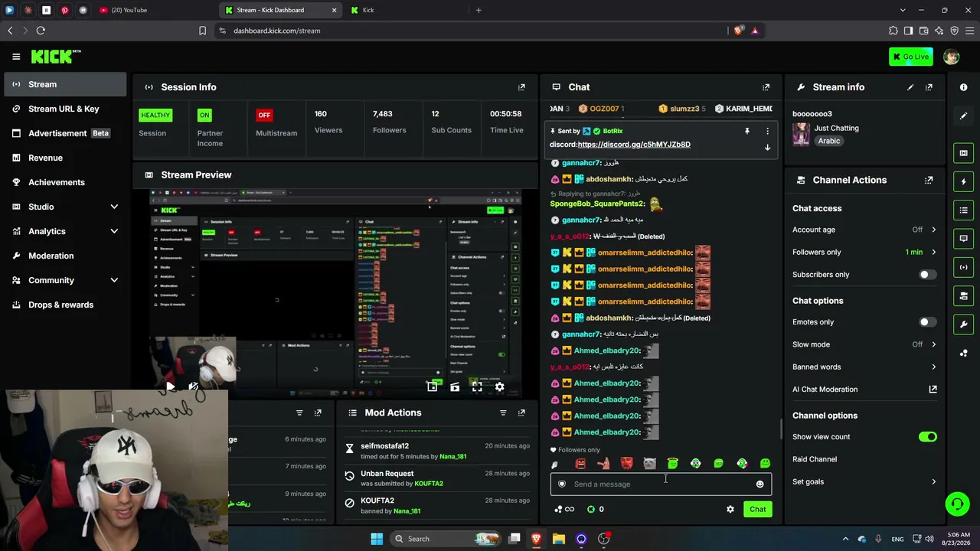Edit stream info with the pencil icon

(910, 87)
